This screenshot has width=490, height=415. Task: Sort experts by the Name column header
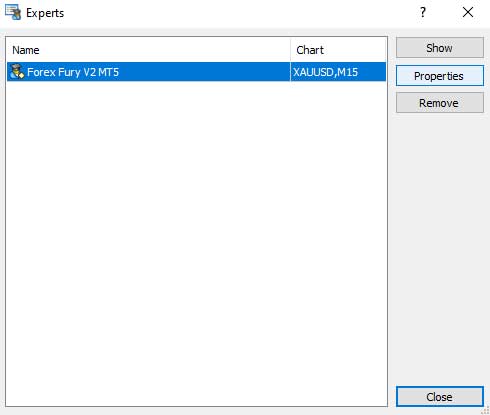pyautogui.click(x=148, y=50)
